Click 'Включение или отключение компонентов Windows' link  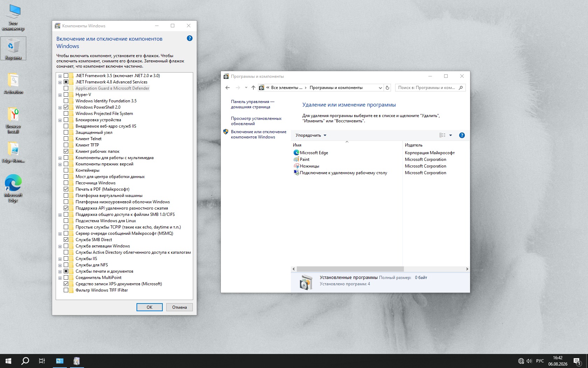(x=259, y=134)
